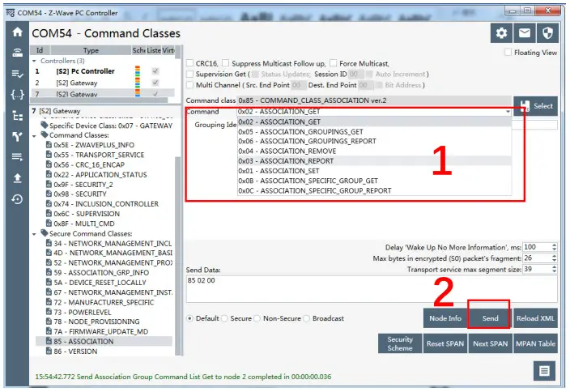This screenshot has height=392, width=570.
Task: Open the routing fork icon in sidebar
Action: click(17, 137)
